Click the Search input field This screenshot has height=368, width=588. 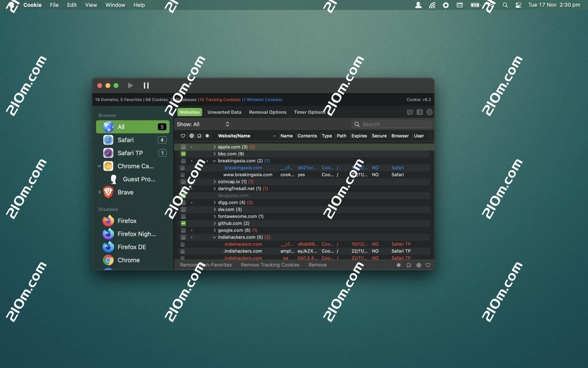392,124
